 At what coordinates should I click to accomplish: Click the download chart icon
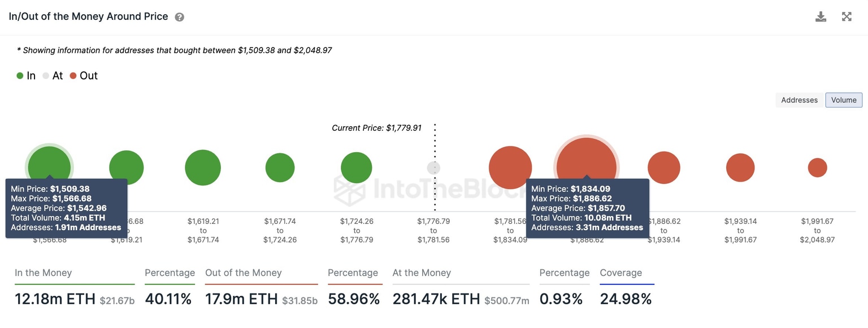point(821,16)
